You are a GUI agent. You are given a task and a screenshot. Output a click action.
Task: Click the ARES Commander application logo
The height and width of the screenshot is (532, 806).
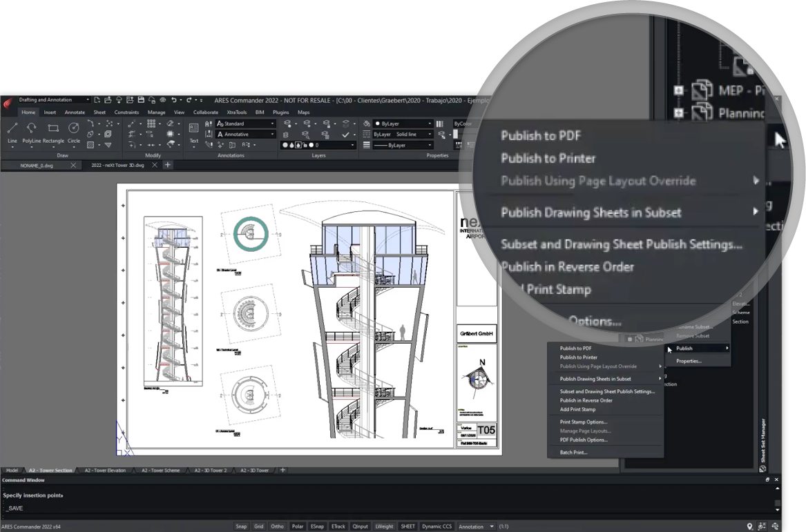8,104
